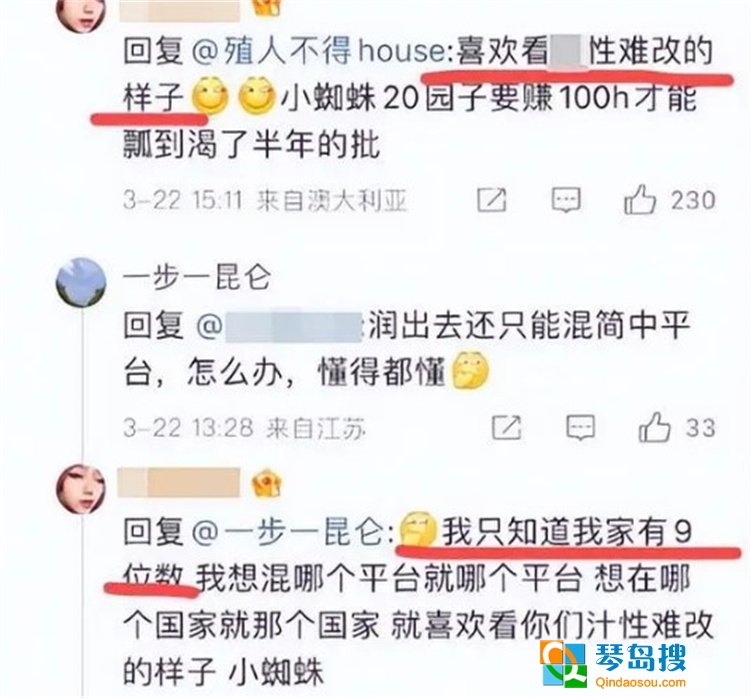Viewport: 750px width, 698px height.
Task: Open comment box on the 来自江苏 reply
Action: click(581, 427)
